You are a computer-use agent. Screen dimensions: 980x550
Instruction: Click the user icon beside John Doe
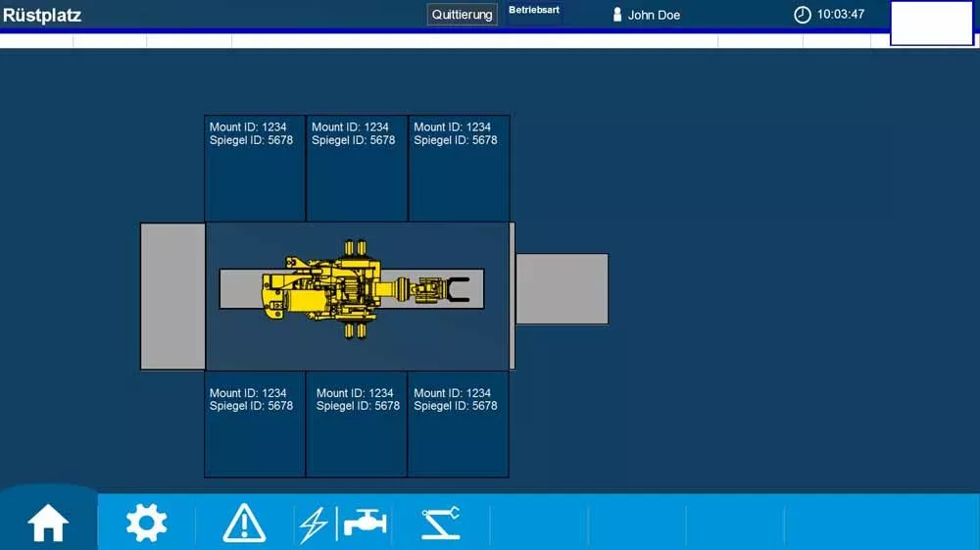click(616, 15)
